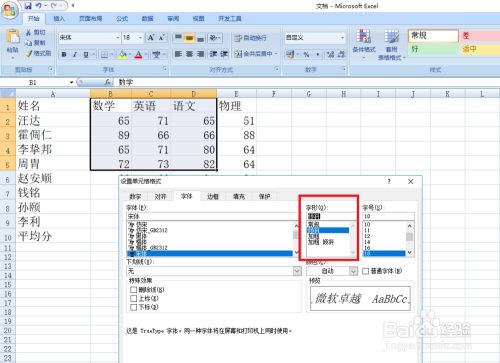Click help question mark in dialog
Image resolution: width=500 pixels, height=363 pixels.
point(389,181)
